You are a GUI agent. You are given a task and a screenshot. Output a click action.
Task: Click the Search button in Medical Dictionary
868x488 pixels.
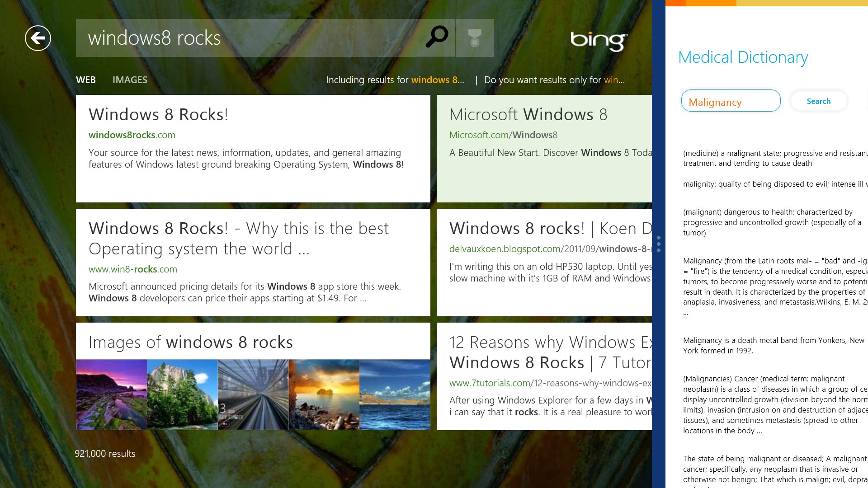tap(819, 101)
